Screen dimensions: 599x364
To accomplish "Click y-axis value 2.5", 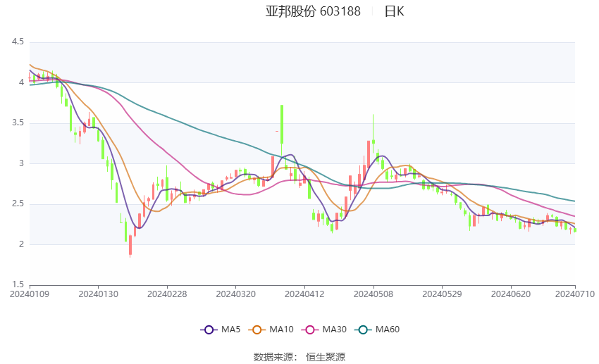I will click(18, 203).
